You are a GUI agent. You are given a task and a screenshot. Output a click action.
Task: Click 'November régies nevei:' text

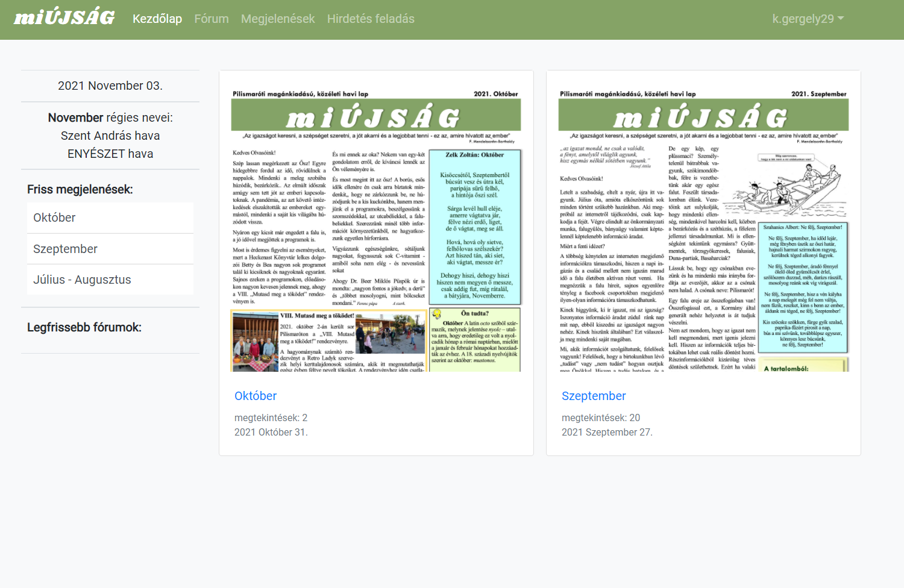(110, 117)
